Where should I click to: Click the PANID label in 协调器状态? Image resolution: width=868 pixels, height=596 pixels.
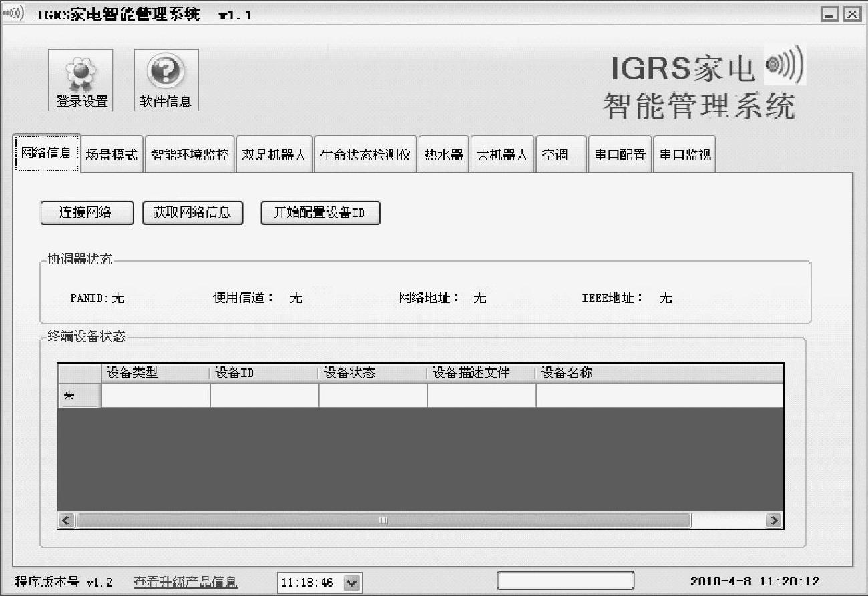click(x=89, y=298)
